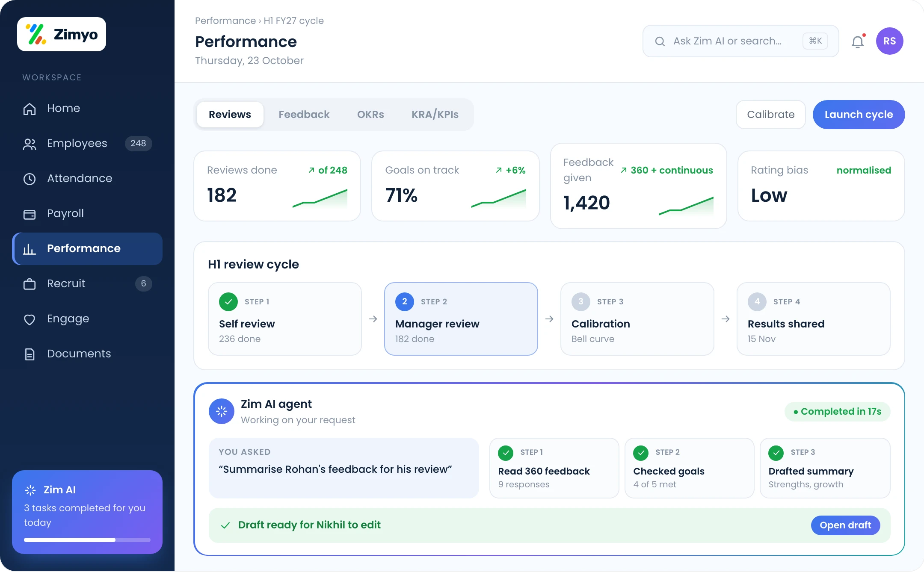This screenshot has width=924, height=572.
Task: Open the Rating bias card
Action: pyautogui.click(x=821, y=186)
